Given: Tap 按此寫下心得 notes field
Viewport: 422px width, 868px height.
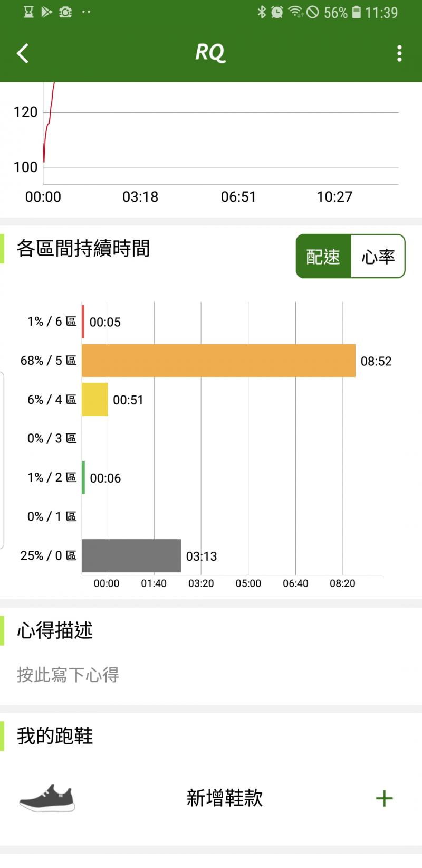Looking at the screenshot, I should click(68, 675).
